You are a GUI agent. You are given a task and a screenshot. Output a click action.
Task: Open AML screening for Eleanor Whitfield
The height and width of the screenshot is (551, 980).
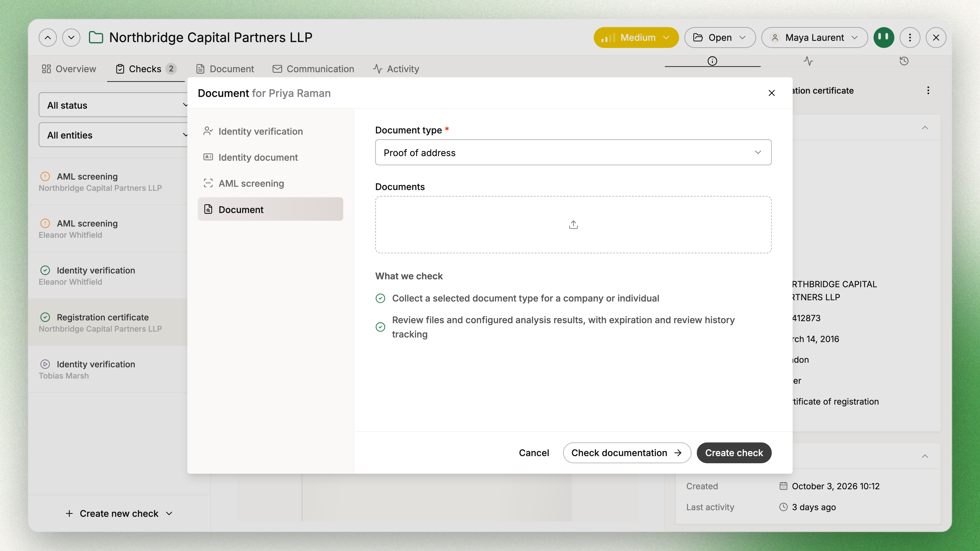[x=108, y=229]
